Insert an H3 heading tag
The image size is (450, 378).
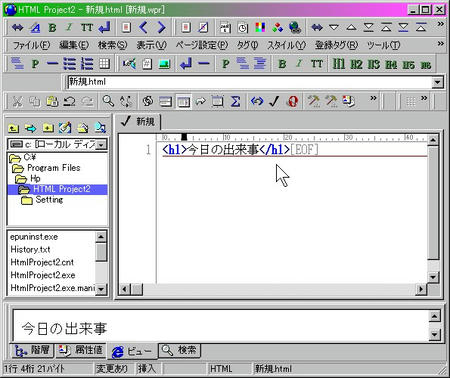pos(374,64)
